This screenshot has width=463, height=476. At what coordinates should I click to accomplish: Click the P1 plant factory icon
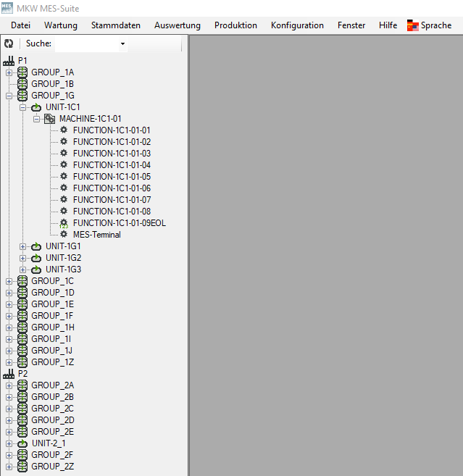point(9,61)
